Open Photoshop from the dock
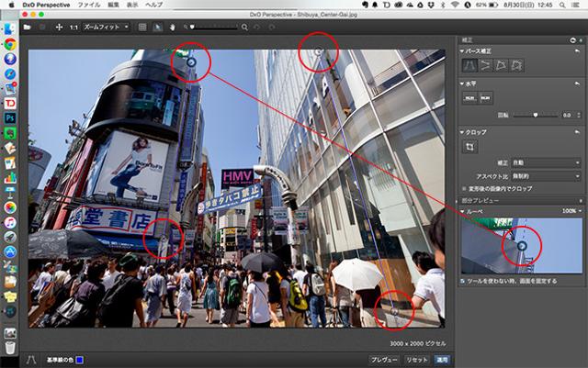 point(9,118)
